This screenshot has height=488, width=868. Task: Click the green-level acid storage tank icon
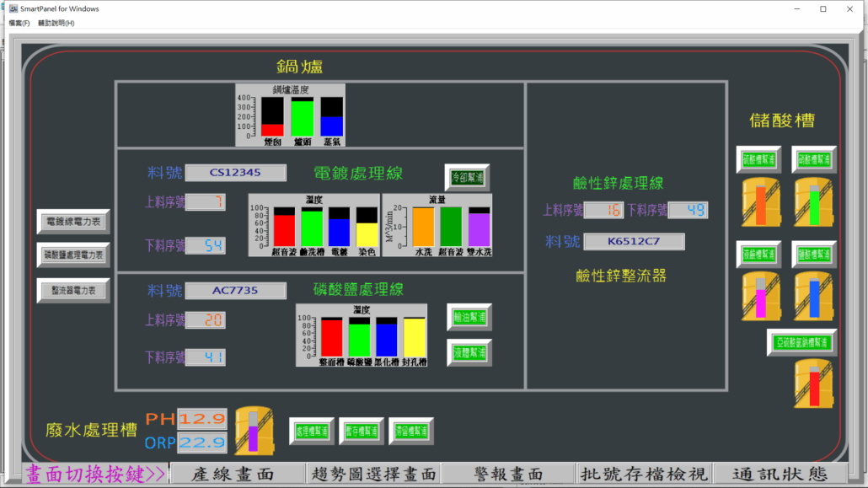(x=814, y=201)
